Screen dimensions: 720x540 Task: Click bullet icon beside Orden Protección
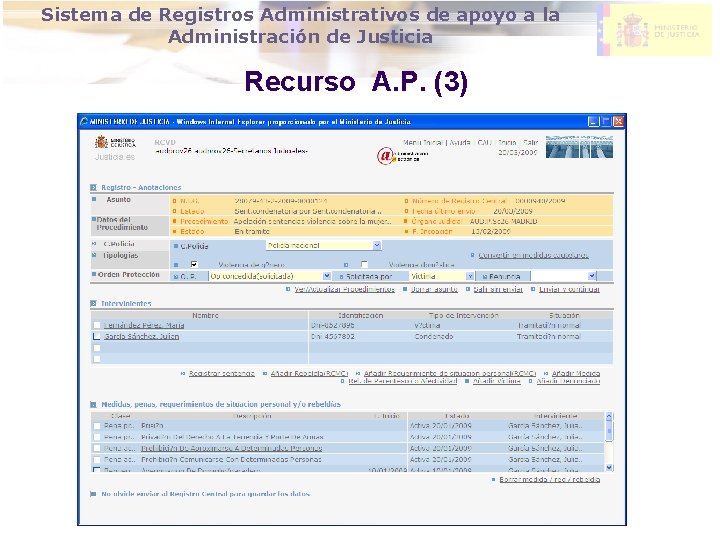[x=94, y=274]
